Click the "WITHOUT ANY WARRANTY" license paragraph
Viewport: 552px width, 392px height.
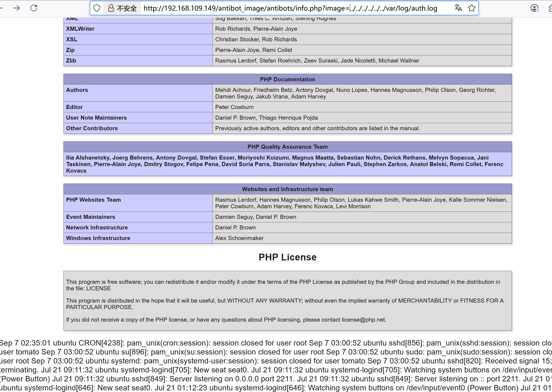[x=285, y=304]
